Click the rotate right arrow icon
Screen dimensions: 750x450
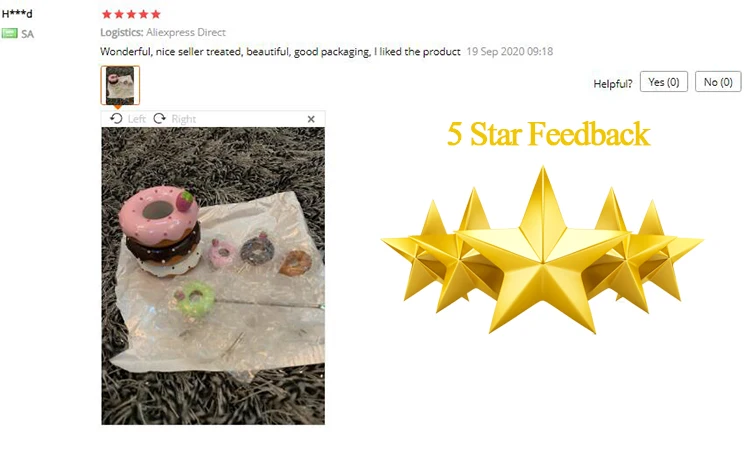point(159,119)
